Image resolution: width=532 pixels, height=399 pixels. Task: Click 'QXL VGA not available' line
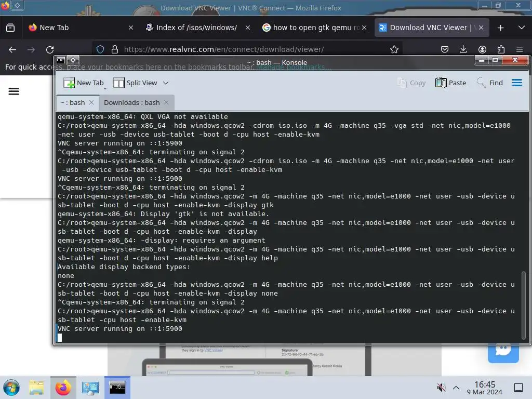(x=143, y=116)
